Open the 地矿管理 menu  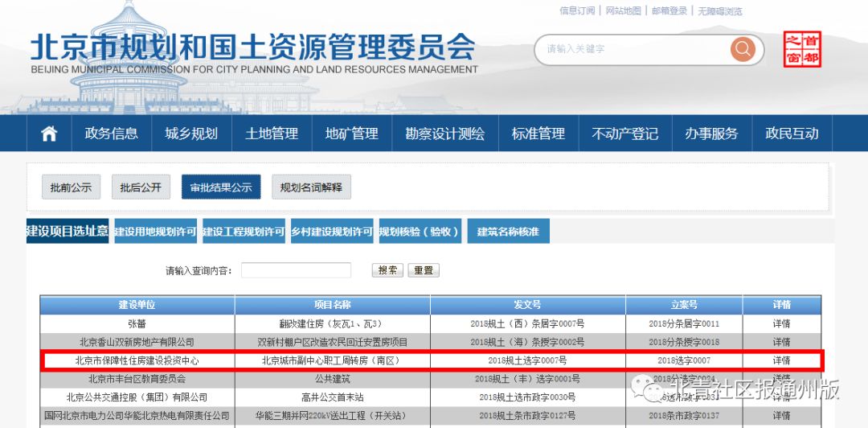pyautogui.click(x=351, y=134)
